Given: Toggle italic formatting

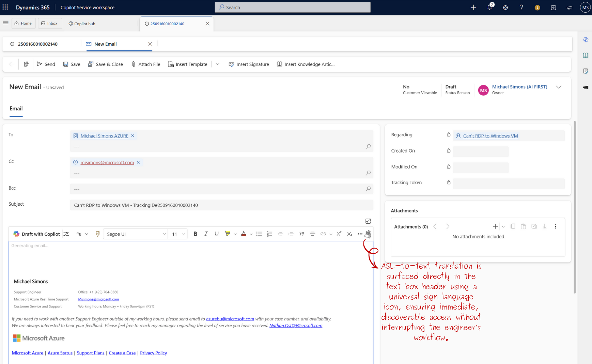Looking at the screenshot, I should point(206,234).
